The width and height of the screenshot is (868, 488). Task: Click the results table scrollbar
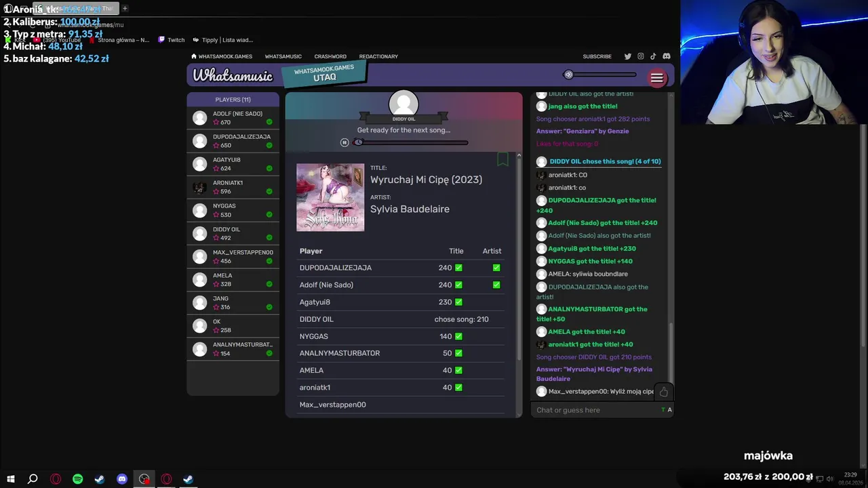(519, 258)
